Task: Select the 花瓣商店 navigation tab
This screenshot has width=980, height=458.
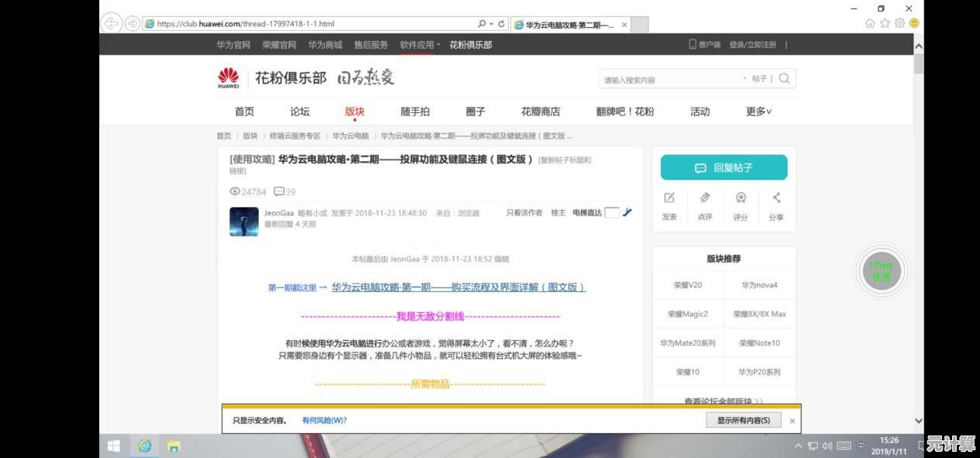Action: pos(540,112)
